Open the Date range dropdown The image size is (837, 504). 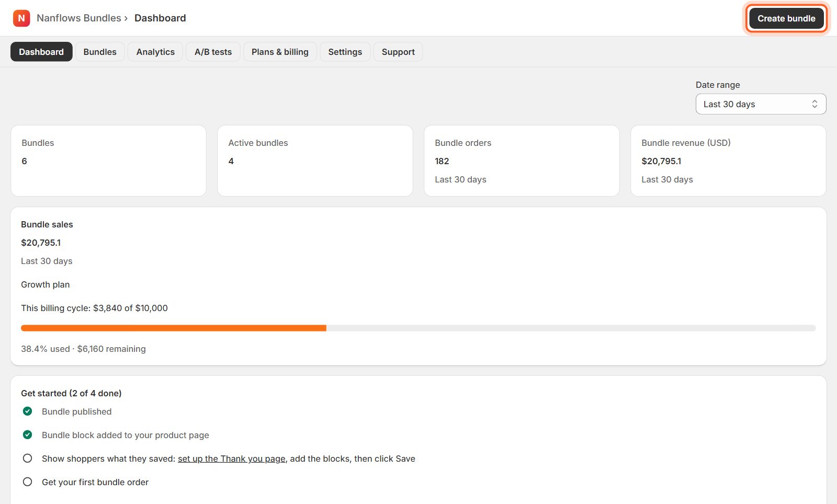point(761,104)
